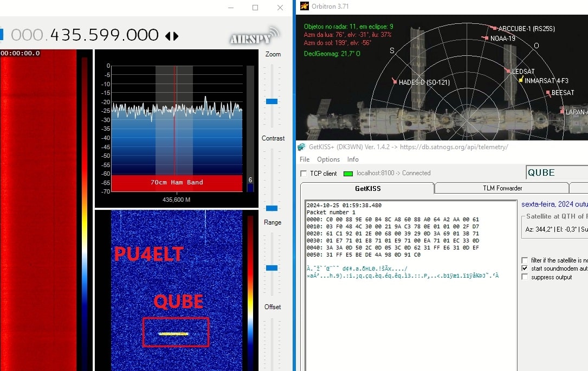The image size is (588, 371).
Task: Click the Airspy logo in SDR window
Action: point(254,36)
